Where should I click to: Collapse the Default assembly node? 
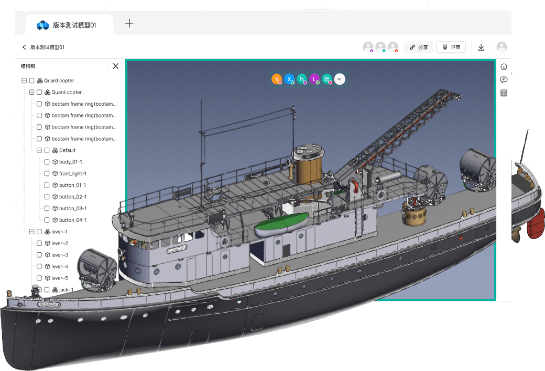[x=39, y=150]
